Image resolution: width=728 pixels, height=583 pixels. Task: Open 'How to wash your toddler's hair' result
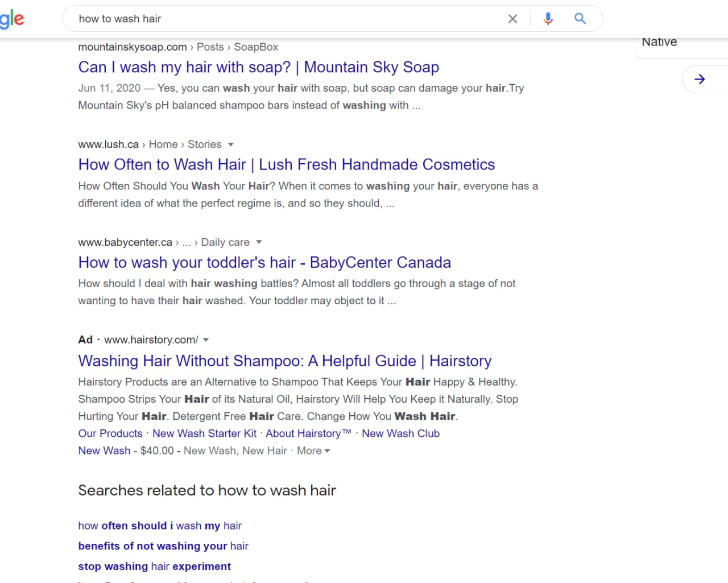coord(264,263)
